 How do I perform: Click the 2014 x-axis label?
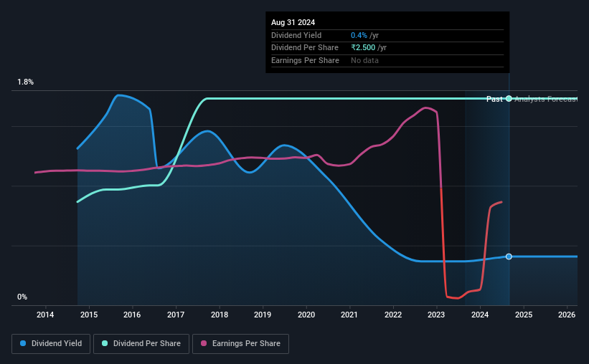pos(45,315)
